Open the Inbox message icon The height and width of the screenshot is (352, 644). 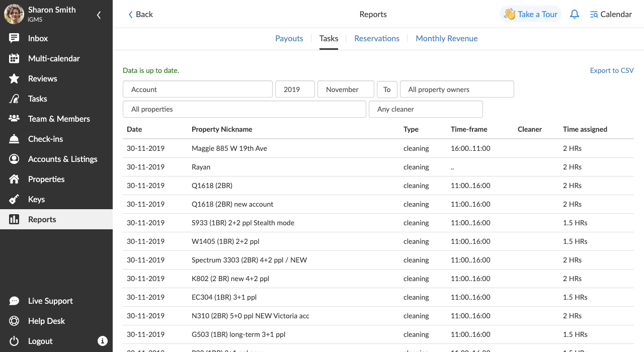[x=14, y=38]
